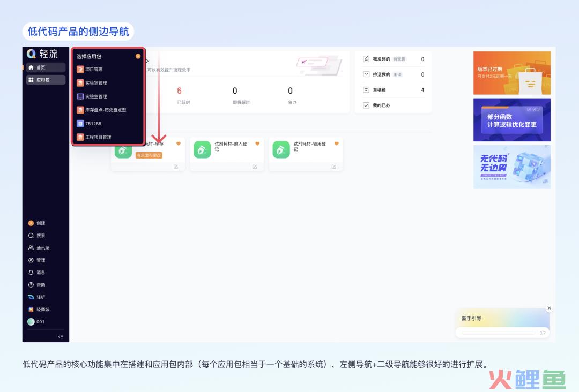
Task: Select 库存盘点-历史盘点型 app package
Action: coord(101,110)
